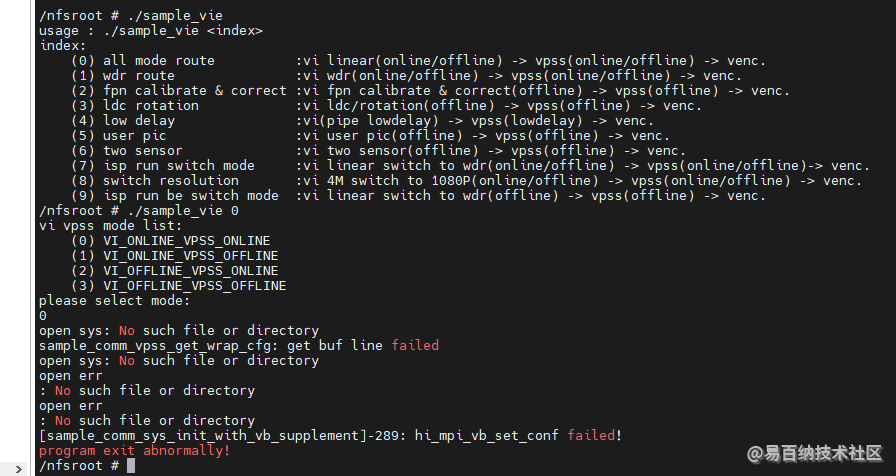Select '(1) VI_ONLINE_VPSS_OFFLINE' mode entry
The image size is (896, 476).
tap(175, 256)
